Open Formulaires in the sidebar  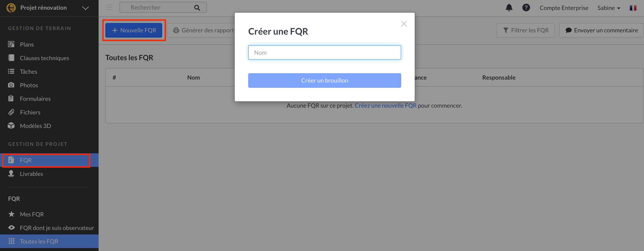49,99
